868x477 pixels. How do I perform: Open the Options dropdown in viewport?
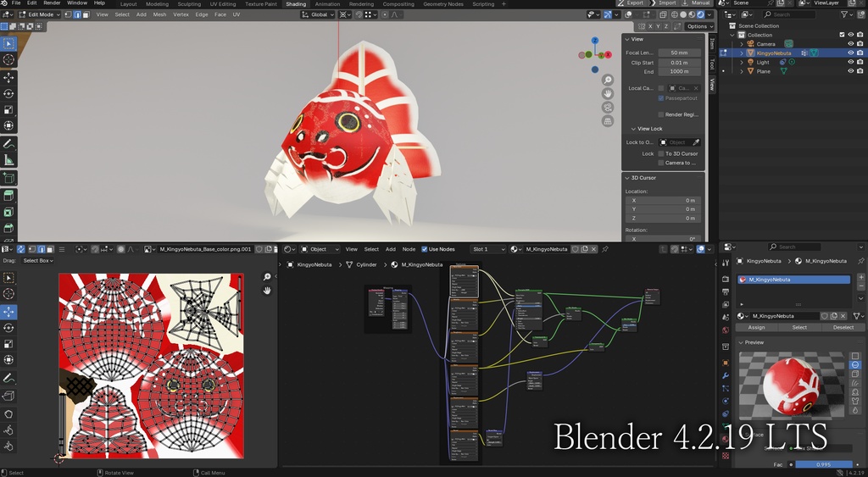tap(699, 26)
